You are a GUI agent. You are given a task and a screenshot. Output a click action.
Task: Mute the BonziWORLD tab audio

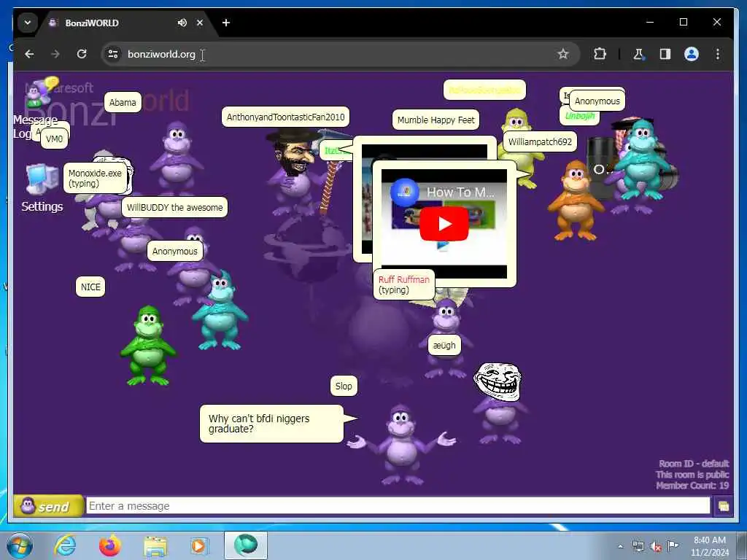[182, 23]
